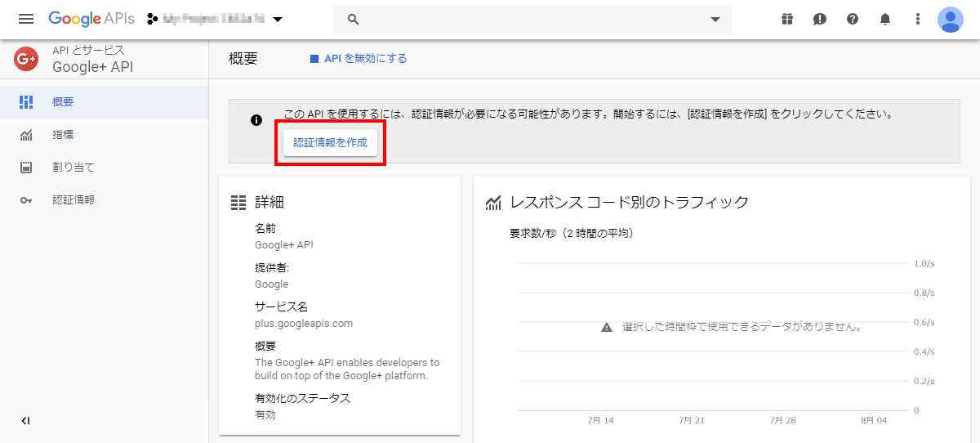Click the 概要 page heading
Image resolution: width=980 pixels, height=443 pixels.
(x=243, y=59)
